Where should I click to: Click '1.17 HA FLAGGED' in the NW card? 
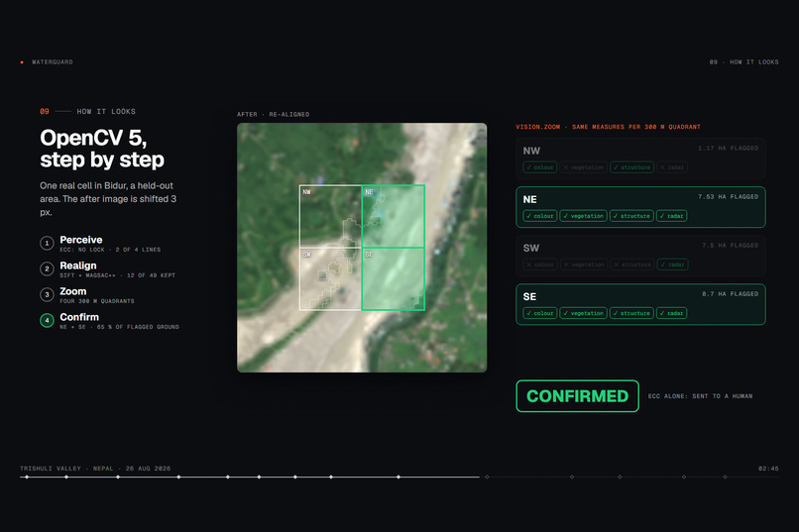pyautogui.click(x=729, y=149)
